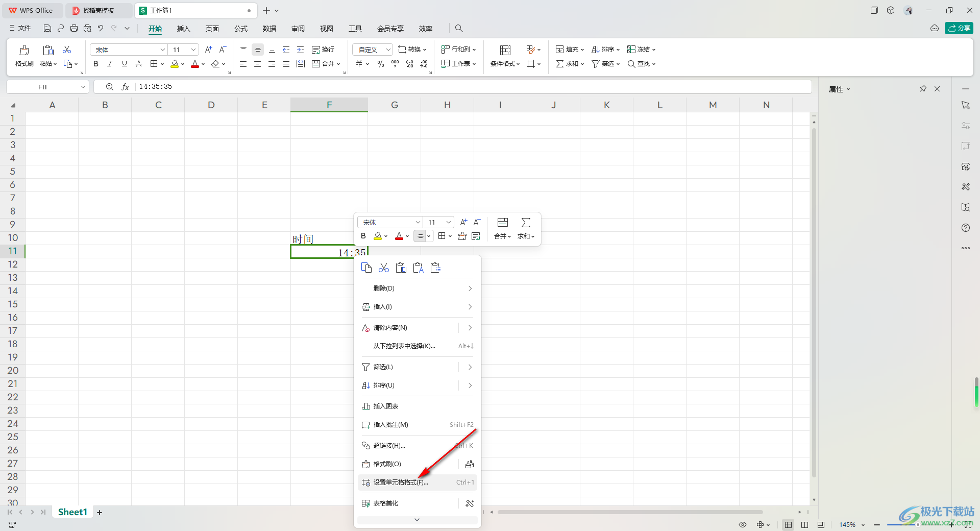Toggle middle vertical alignment
The width and height of the screenshot is (980, 531).
[x=258, y=50]
